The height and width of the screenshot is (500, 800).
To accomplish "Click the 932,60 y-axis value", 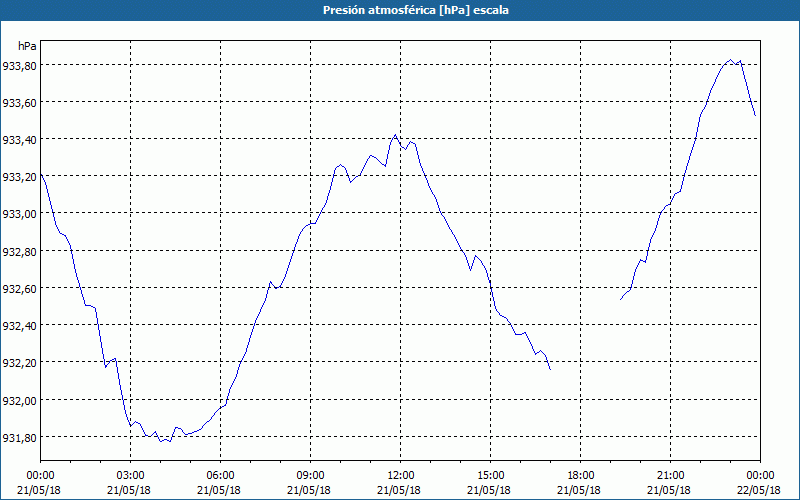I will [19, 289].
